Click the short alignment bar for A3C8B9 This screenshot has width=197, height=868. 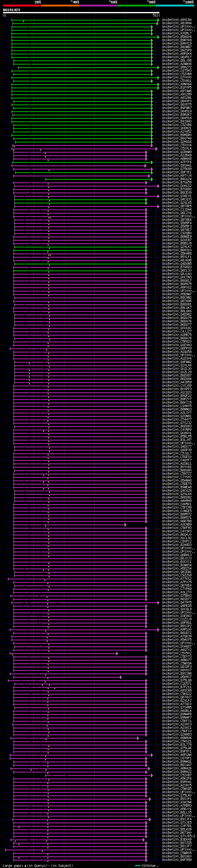click(x=70, y=525)
